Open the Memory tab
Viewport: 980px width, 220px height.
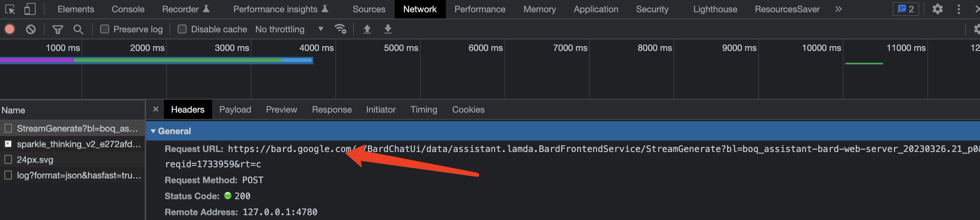click(x=539, y=9)
